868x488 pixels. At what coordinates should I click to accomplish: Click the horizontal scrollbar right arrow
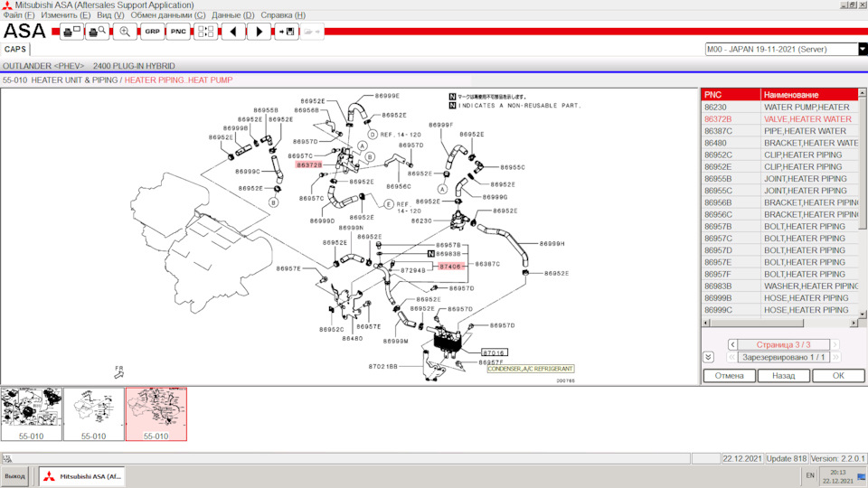854,323
